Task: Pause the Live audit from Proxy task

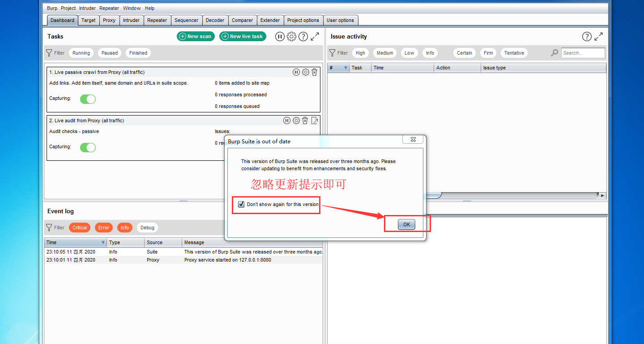Action: tap(287, 120)
